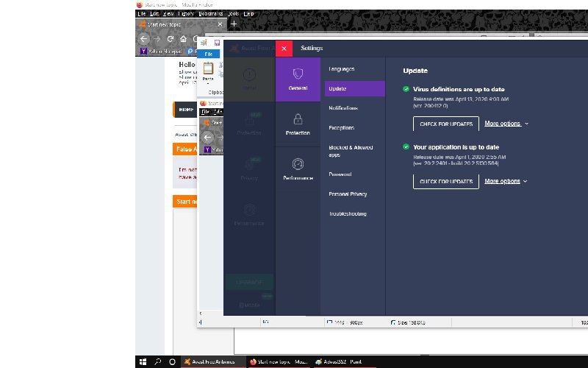Open the Troubleshooting settings item

pyautogui.click(x=347, y=213)
